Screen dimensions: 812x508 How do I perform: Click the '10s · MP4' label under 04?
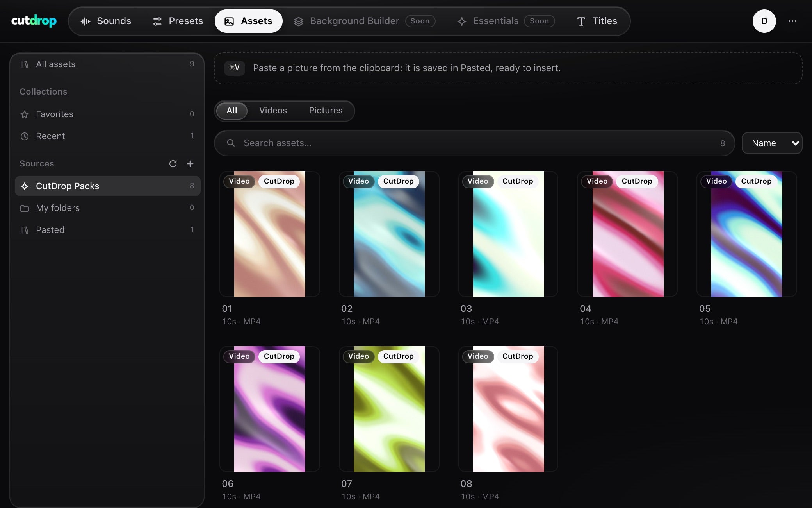pyautogui.click(x=599, y=322)
